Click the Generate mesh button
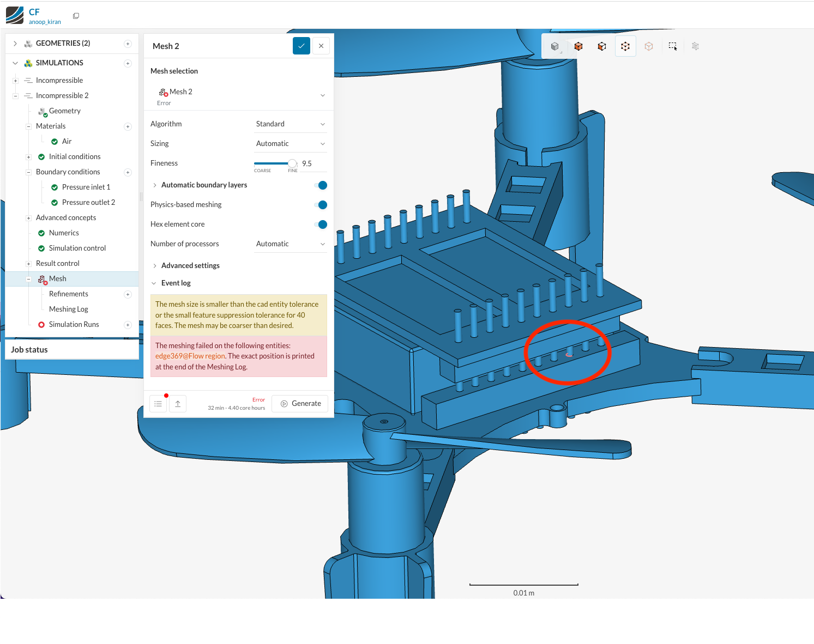Viewport: 814px width, 644px height. pyautogui.click(x=299, y=403)
